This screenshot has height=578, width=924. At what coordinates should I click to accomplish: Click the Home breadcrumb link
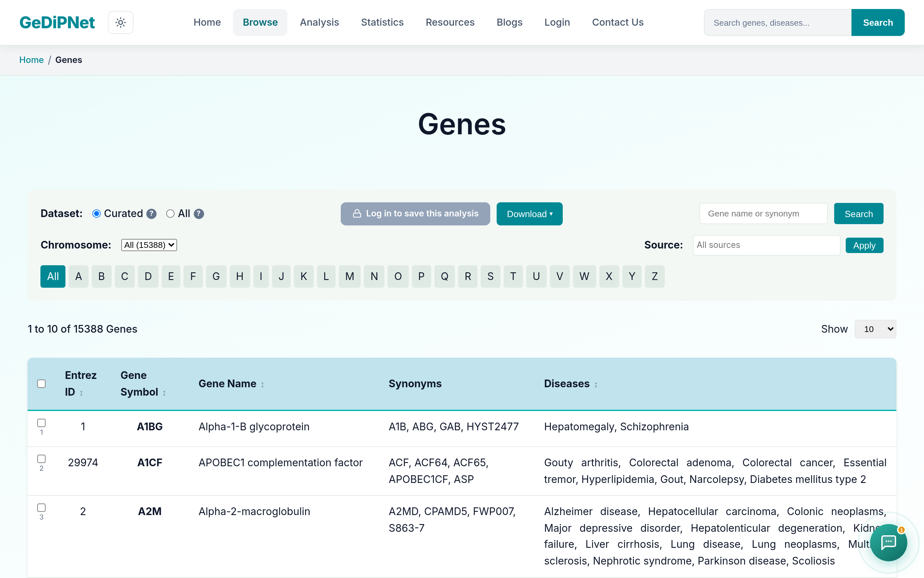pyautogui.click(x=31, y=60)
